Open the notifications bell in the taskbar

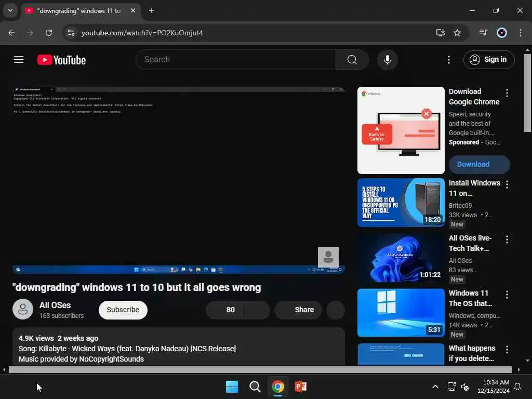click(518, 387)
